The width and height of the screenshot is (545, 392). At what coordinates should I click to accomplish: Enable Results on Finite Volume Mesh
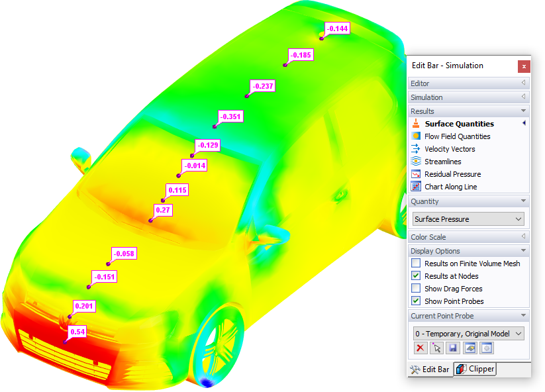pyautogui.click(x=416, y=263)
